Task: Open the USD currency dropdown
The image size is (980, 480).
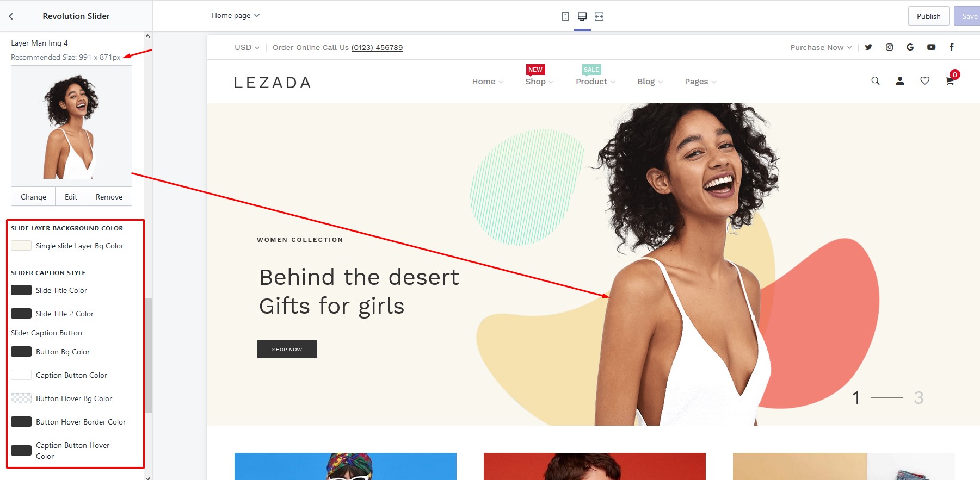Action: point(247,47)
